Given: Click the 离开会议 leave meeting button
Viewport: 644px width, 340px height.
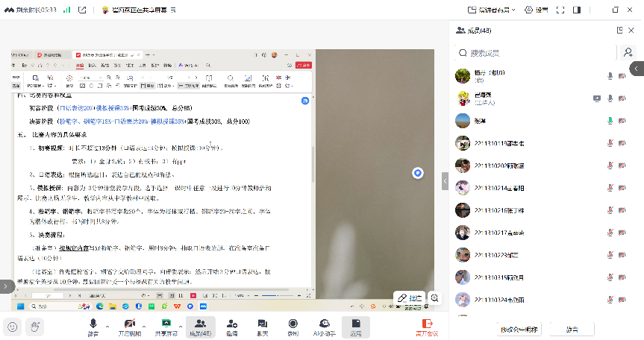Looking at the screenshot, I should pyautogui.click(x=427, y=326).
